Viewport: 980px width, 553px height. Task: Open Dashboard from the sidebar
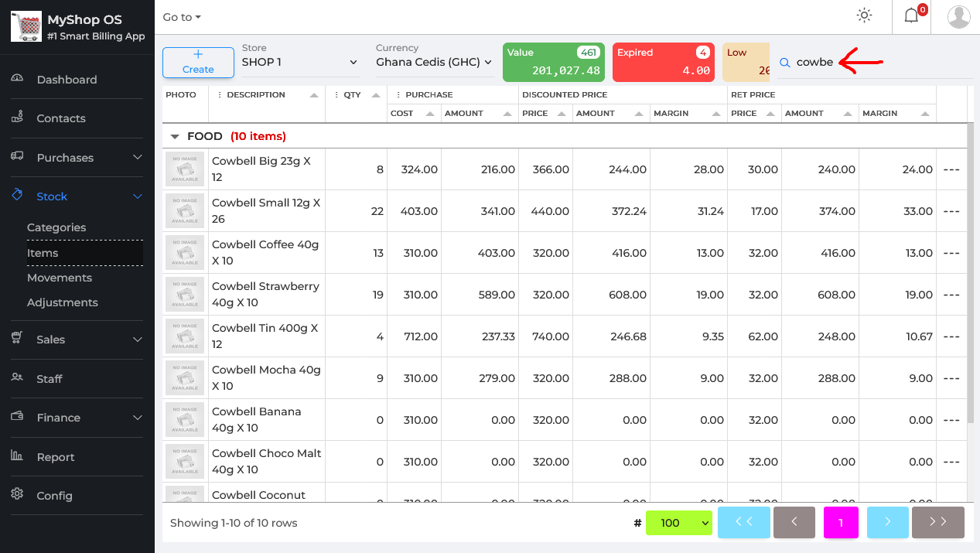point(67,80)
